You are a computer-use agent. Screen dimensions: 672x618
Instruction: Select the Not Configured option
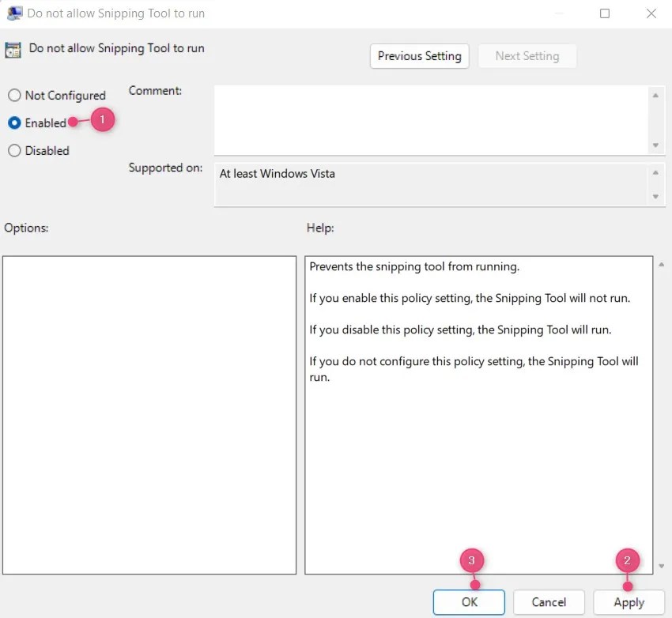pyautogui.click(x=14, y=95)
